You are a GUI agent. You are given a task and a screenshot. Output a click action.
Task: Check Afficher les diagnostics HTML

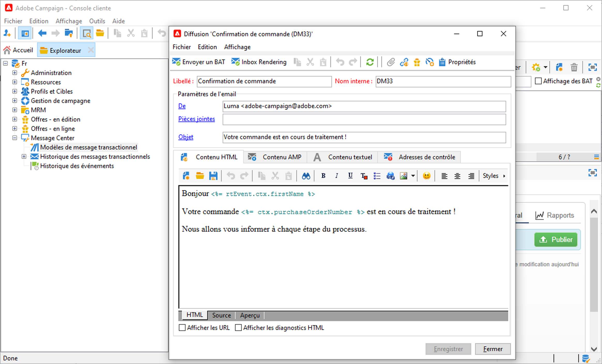coord(238,328)
